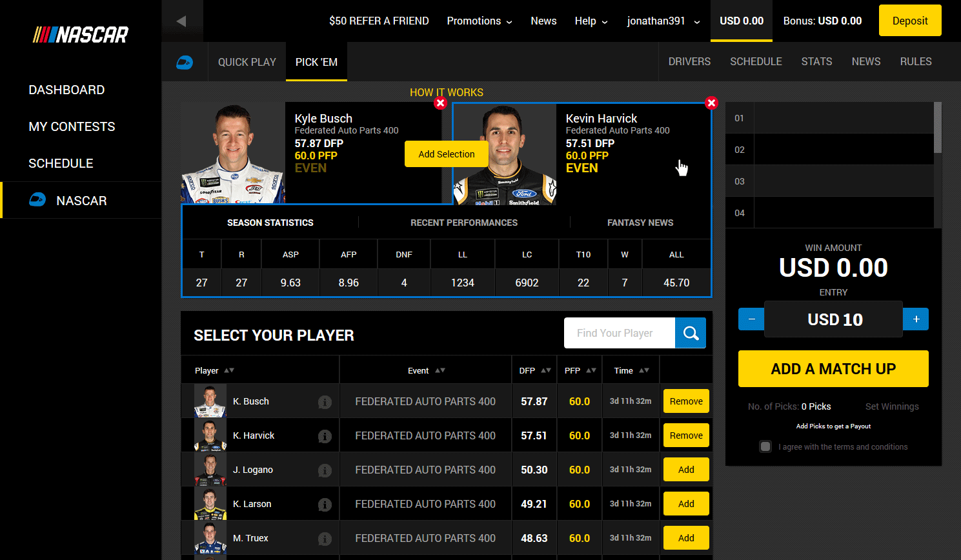The width and height of the screenshot is (961, 560).
Task: Remove Kevin Harvick with red X
Action: coord(711,103)
